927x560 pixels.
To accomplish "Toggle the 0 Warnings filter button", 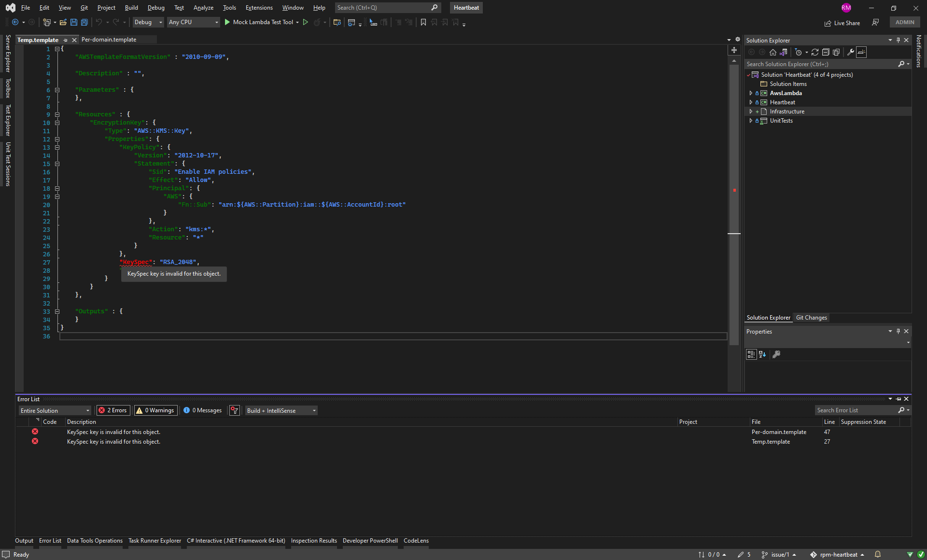I will click(156, 410).
